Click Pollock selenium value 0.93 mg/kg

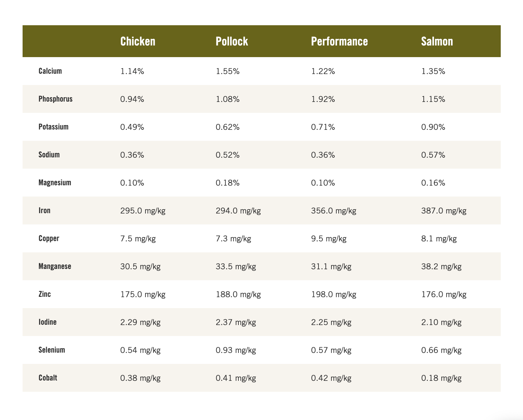point(236,350)
